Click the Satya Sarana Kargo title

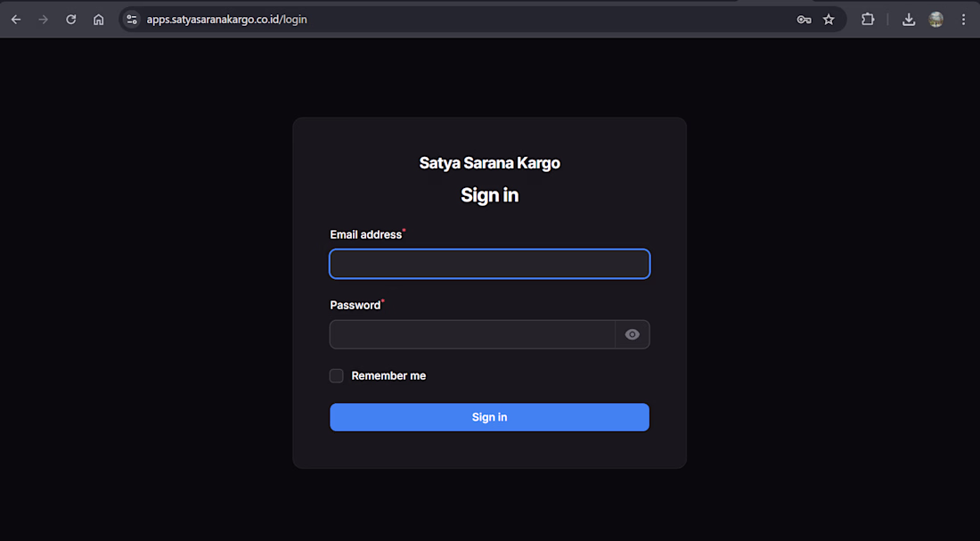pyautogui.click(x=489, y=163)
